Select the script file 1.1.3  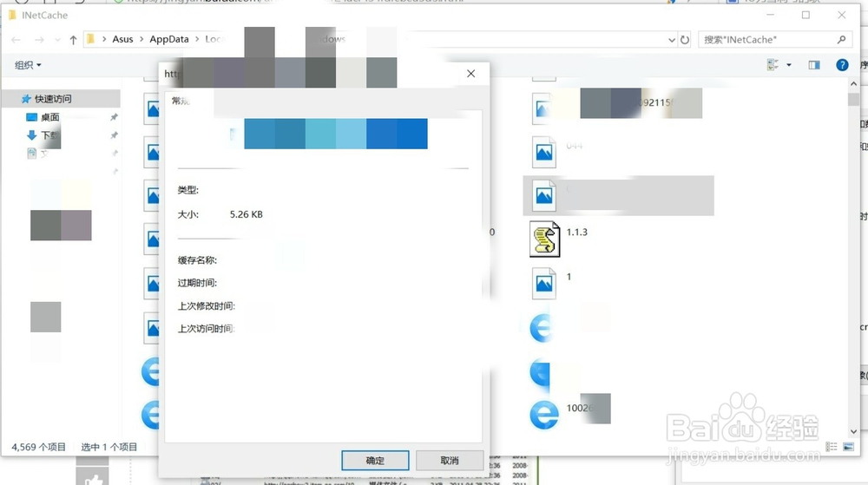(x=545, y=239)
